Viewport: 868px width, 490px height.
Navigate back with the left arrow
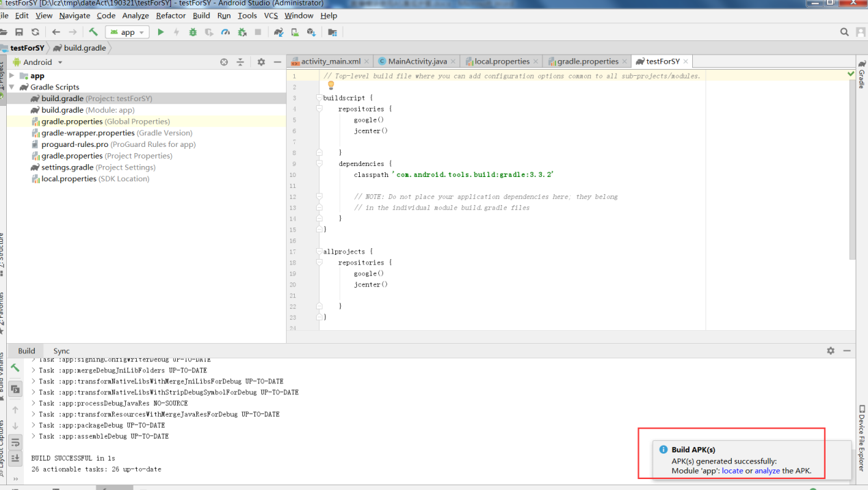pyautogui.click(x=56, y=32)
